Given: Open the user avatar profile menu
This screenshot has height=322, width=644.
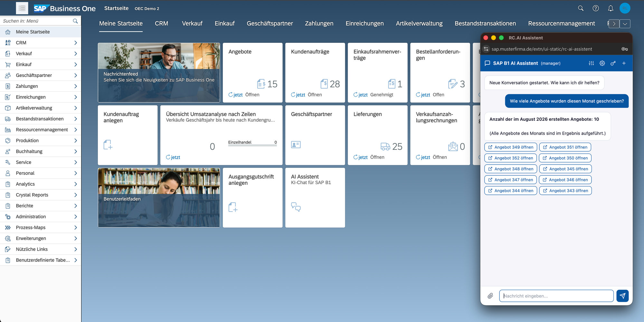Looking at the screenshot, I should click(x=625, y=8).
